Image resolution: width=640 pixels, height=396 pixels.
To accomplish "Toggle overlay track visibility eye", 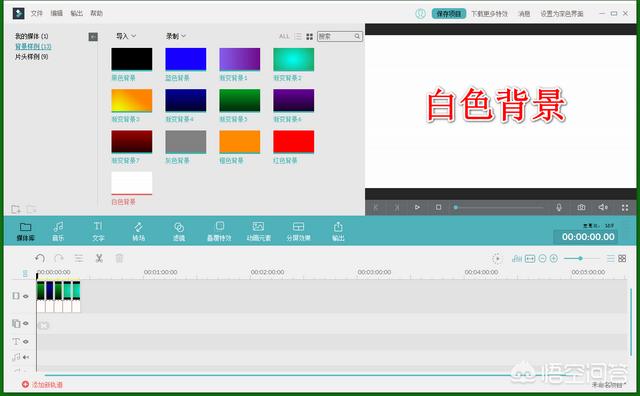I will coord(26,323).
